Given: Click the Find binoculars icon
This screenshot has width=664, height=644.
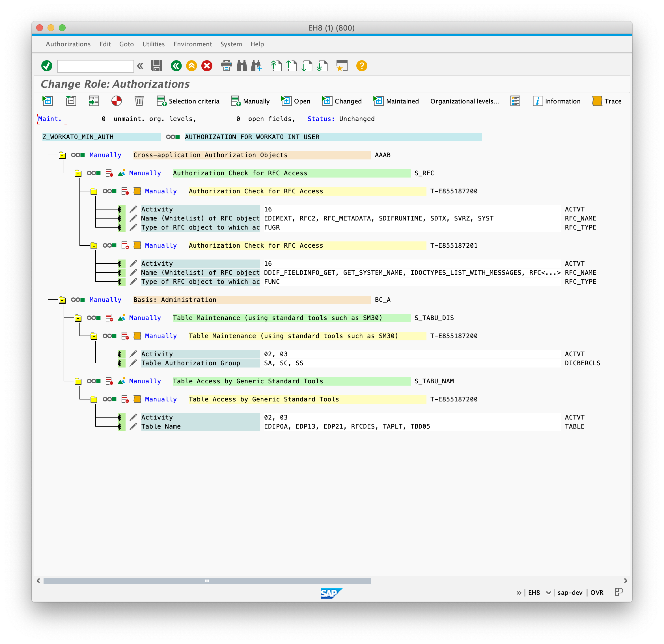Looking at the screenshot, I should click(242, 66).
